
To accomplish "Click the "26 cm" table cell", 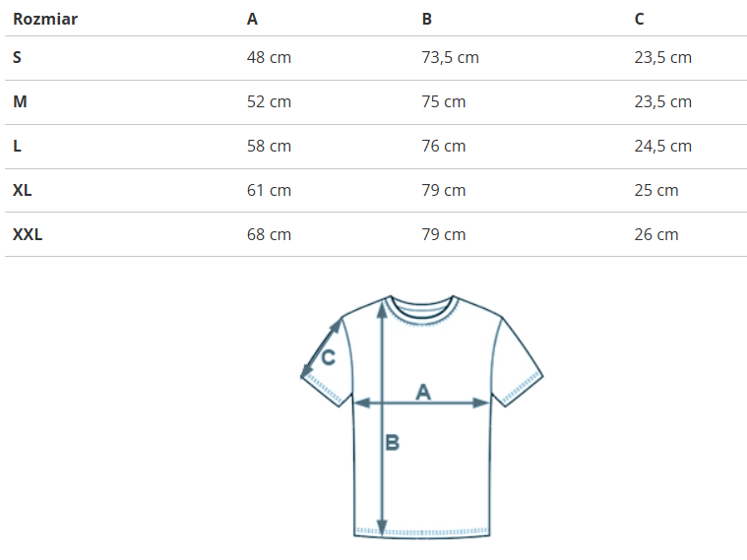I will click(x=656, y=234).
